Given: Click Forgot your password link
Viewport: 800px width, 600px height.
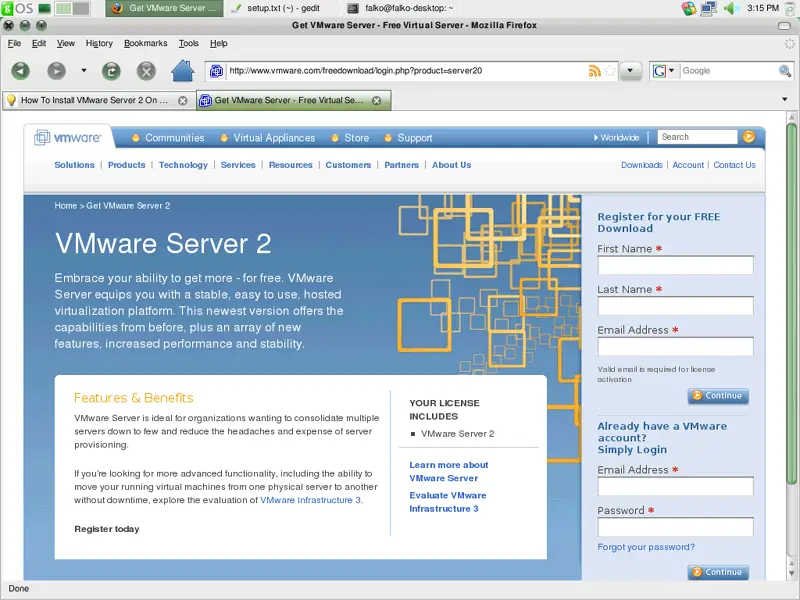Looking at the screenshot, I should tap(646, 547).
